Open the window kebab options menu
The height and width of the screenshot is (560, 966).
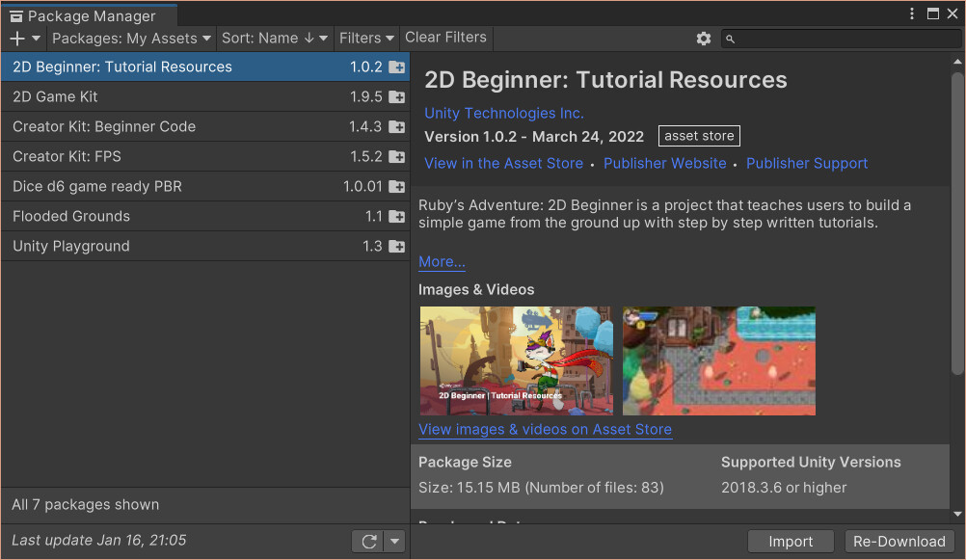912,13
